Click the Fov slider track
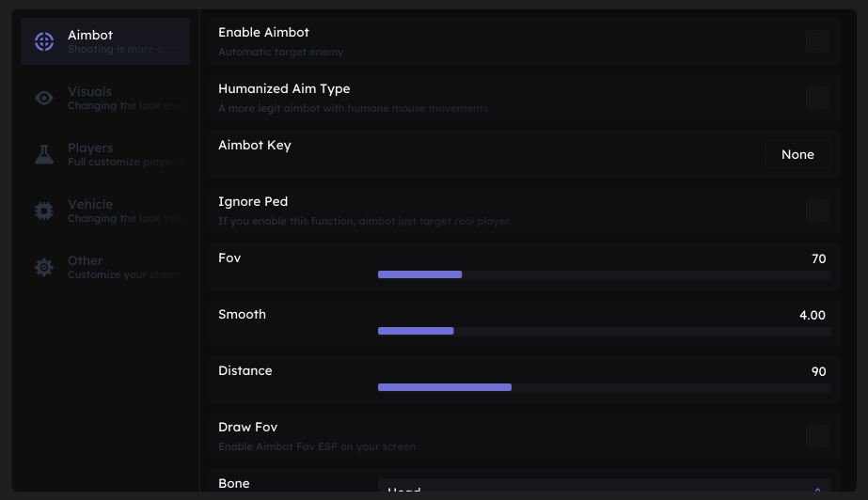This screenshot has height=500, width=868. pyautogui.click(x=605, y=274)
